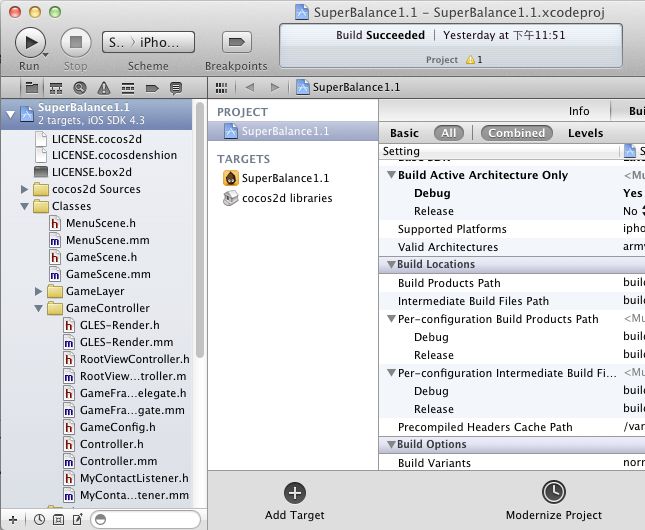Open the Scheme selector popup
645x530 pixels.
[148, 42]
